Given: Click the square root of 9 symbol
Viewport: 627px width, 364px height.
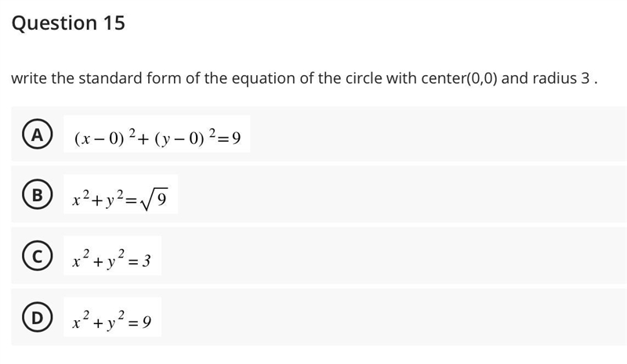Looking at the screenshot, I should point(154,199).
